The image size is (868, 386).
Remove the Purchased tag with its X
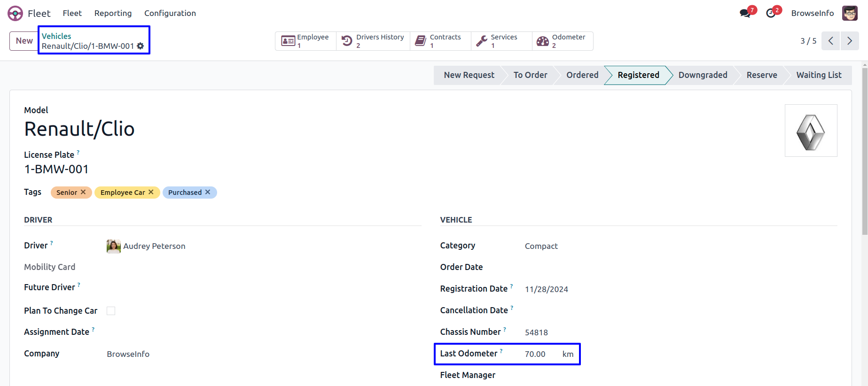(208, 192)
